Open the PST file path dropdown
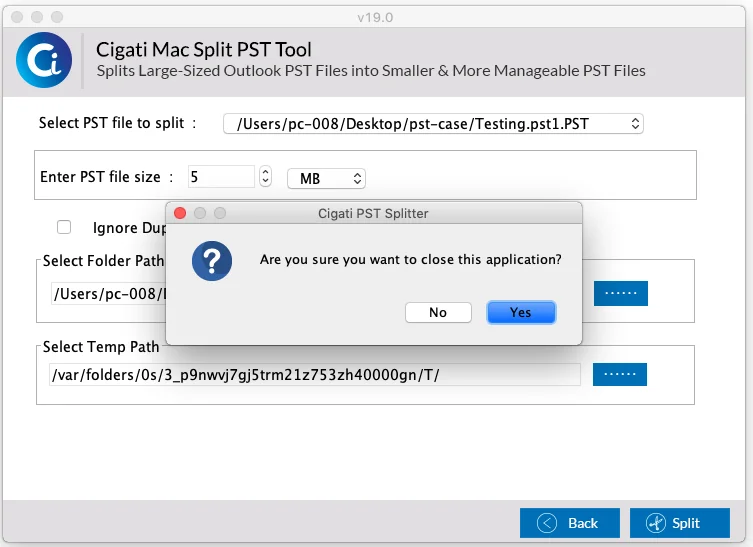Image resolution: width=753 pixels, height=547 pixels. 433,124
